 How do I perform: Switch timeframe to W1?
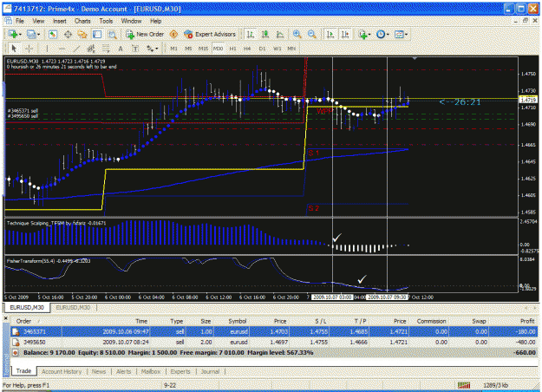point(278,49)
